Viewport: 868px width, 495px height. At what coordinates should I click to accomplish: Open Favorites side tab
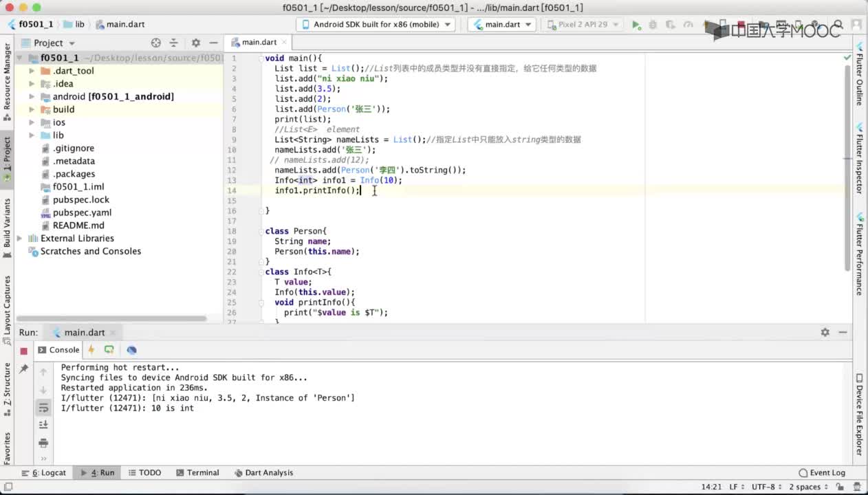tap(7, 448)
